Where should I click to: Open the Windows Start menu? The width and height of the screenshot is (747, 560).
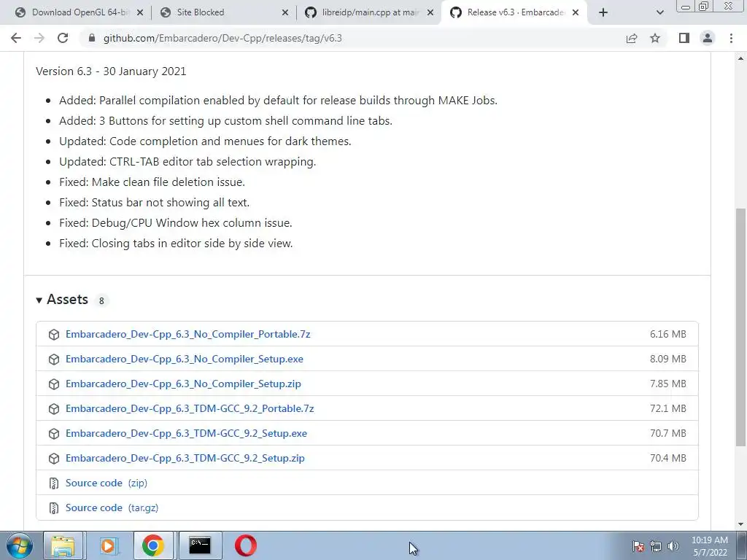pyautogui.click(x=20, y=545)
